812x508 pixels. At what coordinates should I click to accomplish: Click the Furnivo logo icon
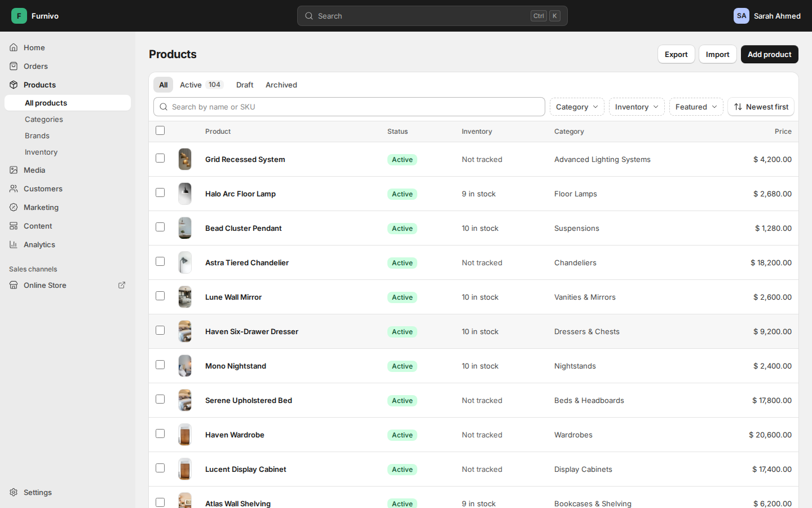click(x=19, y=16)
